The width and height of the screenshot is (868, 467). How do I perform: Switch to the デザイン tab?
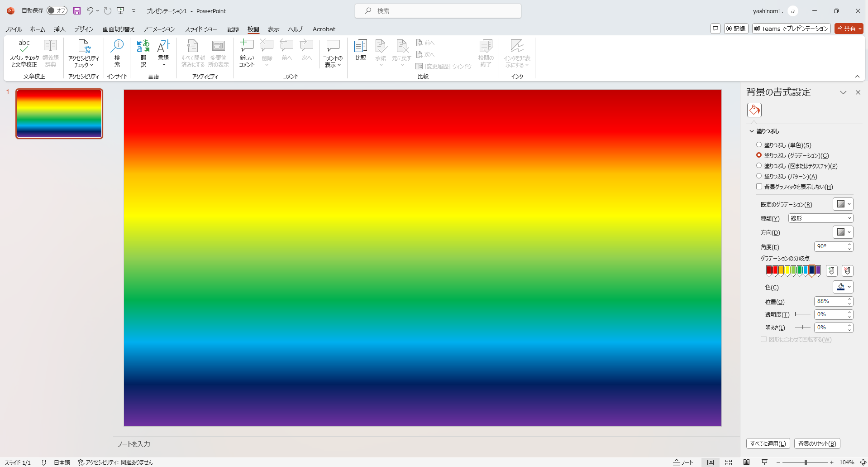point(84,29)
